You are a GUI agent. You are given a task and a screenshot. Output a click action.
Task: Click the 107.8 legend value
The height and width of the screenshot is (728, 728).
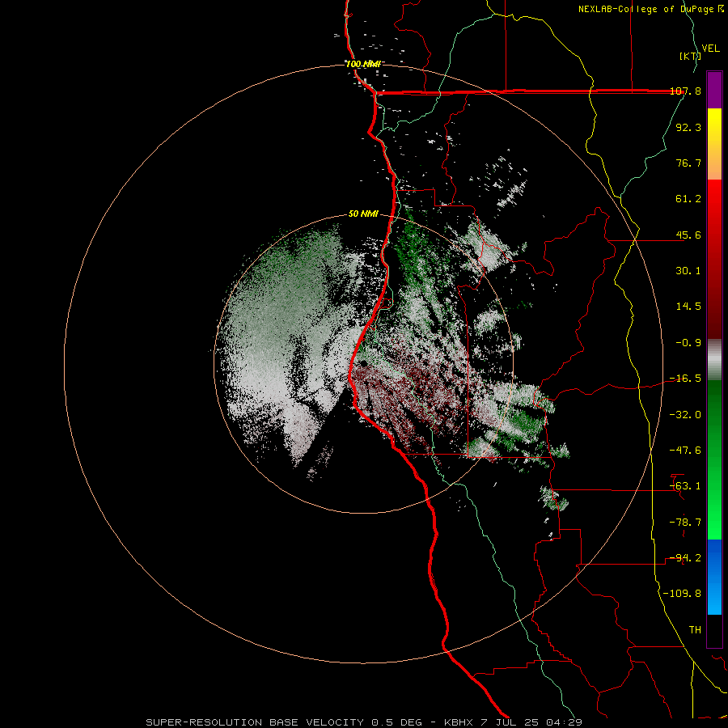tap(685, 91)
